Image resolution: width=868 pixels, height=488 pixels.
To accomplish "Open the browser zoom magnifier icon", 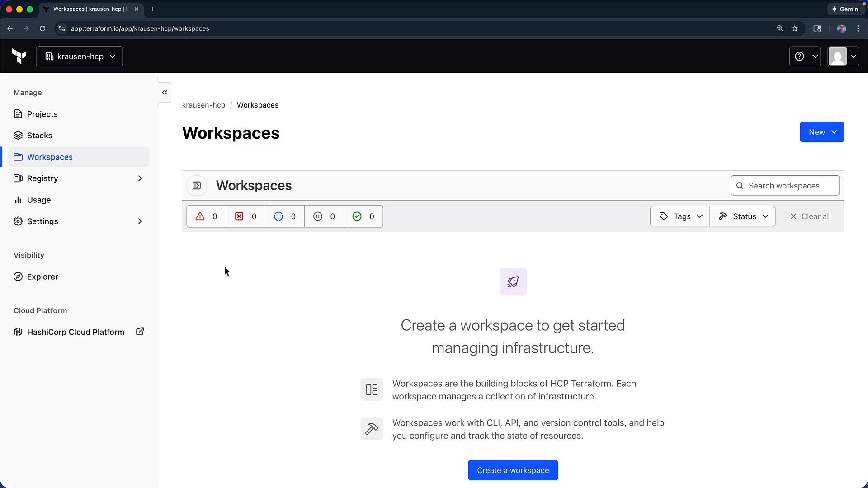I will pyautogui.click(x=780, y=28).
